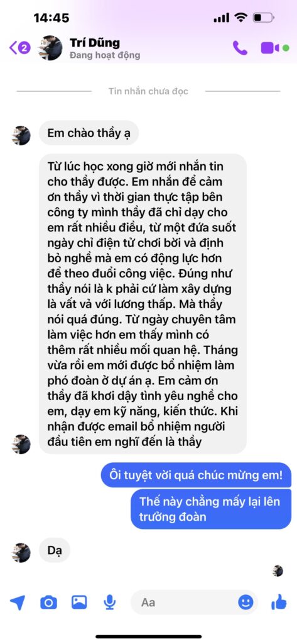The image size is (297, 644).
Task: Open the photo gallery icon
Action: click(79, 602)
